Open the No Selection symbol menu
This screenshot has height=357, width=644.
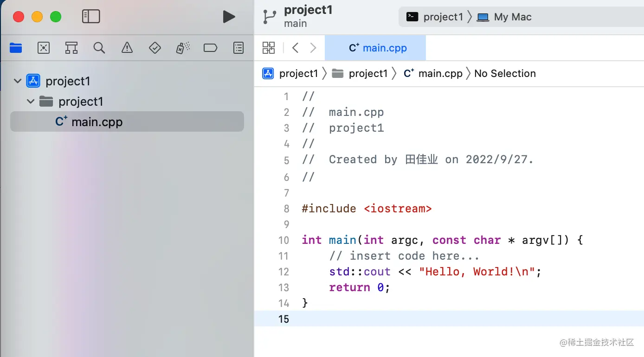(505, 73)
